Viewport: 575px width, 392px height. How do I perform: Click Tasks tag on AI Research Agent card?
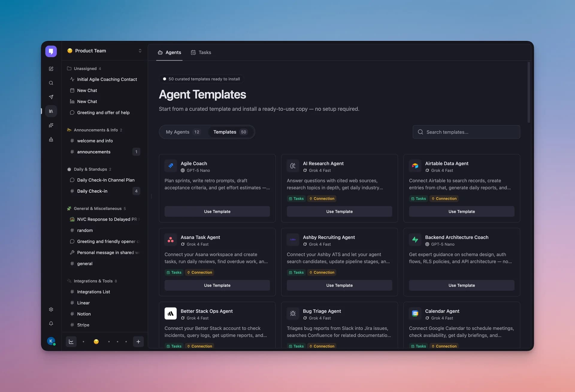pyautogui.click(x=296, y=199)
